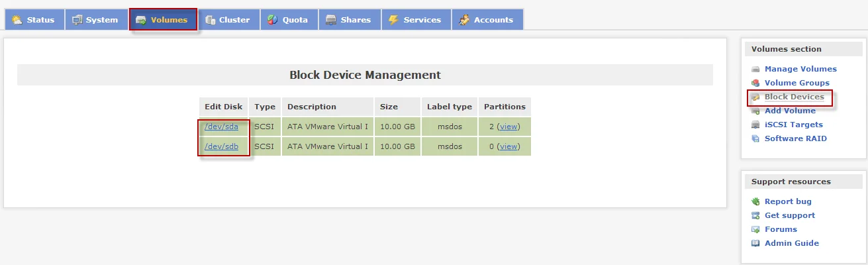View partitions of /dev/sda
The height and width of the screenshot is (265, 868).
pyautogui.click(x=508, y=127)
